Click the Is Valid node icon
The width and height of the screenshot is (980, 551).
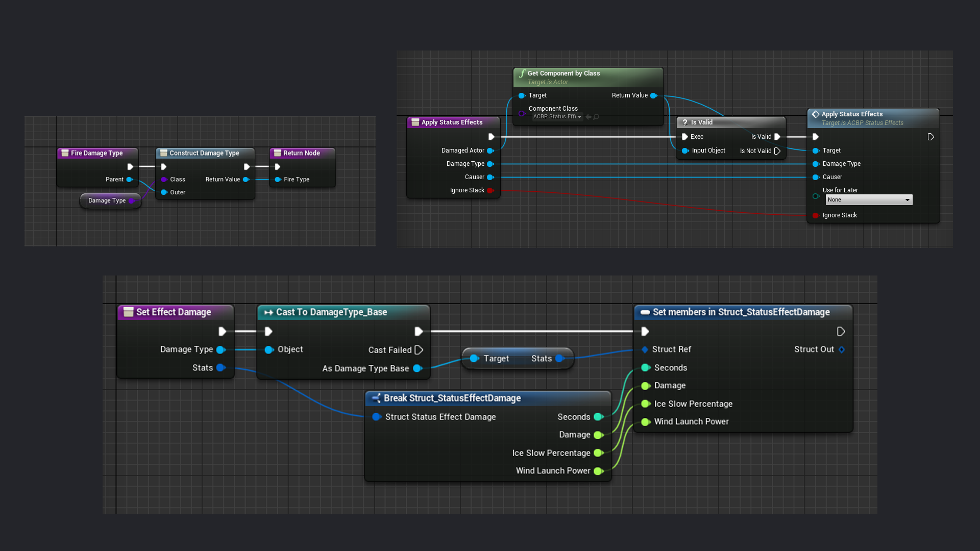(x=687, y=122)
